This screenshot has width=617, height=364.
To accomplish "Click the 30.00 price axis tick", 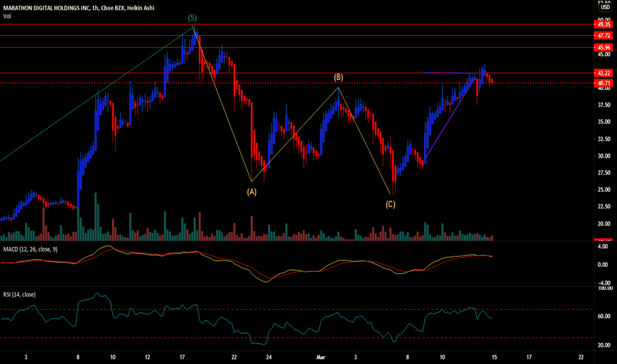I will [x=604, y=156].
